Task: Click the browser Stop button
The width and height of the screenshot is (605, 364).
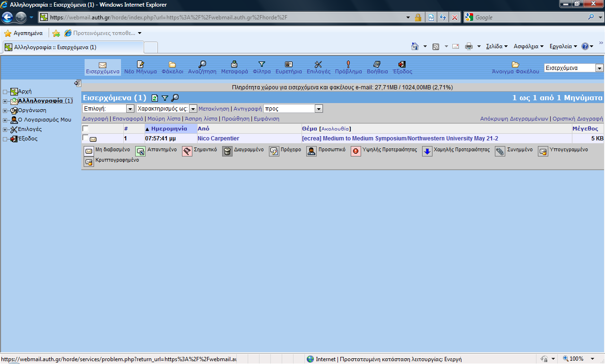Action: 455,17
